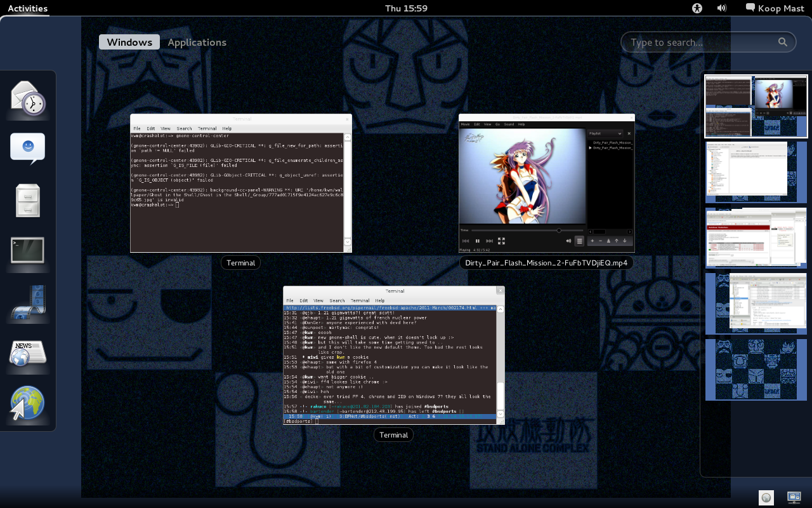Open Sound menu in the video player

[509, 124]
